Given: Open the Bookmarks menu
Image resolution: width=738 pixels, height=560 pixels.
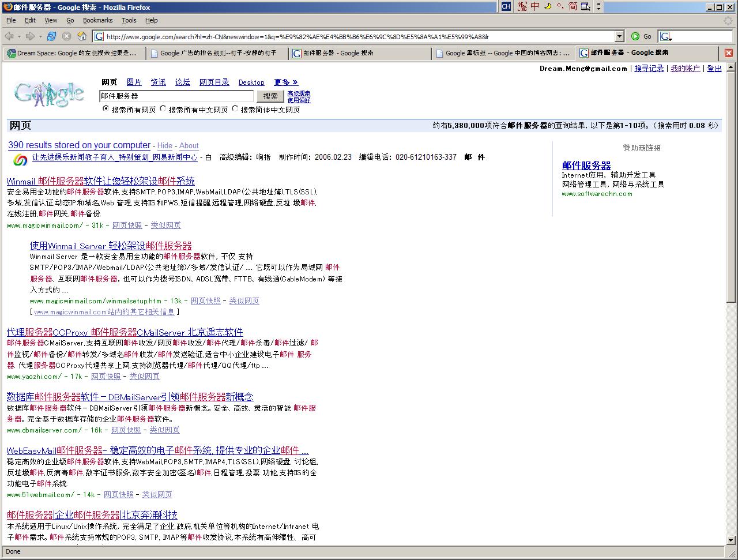Looking at the screenshot, I should [97, 20].
